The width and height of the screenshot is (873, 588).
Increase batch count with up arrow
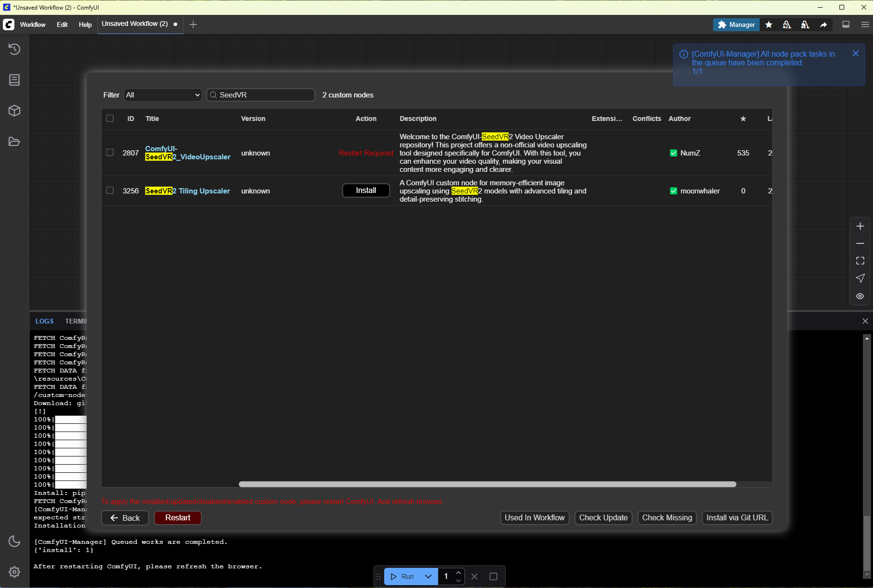[x=459, y=573]
